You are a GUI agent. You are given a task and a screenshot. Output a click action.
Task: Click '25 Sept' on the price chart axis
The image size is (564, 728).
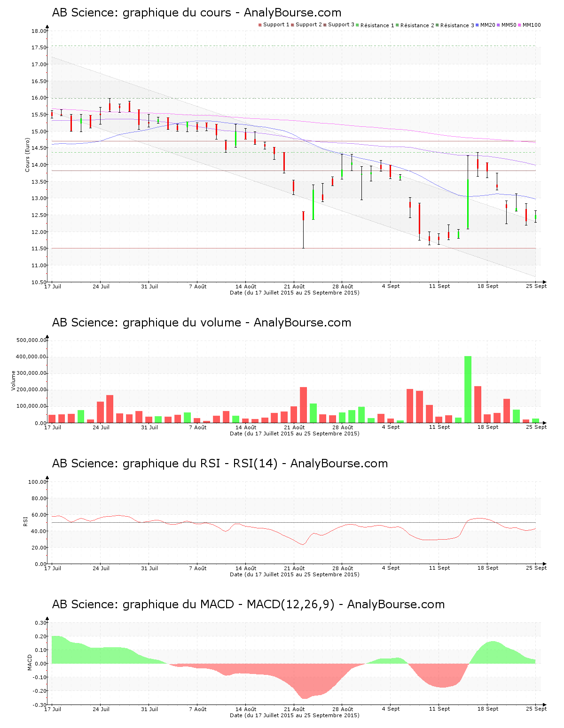(x=536, y=286)
